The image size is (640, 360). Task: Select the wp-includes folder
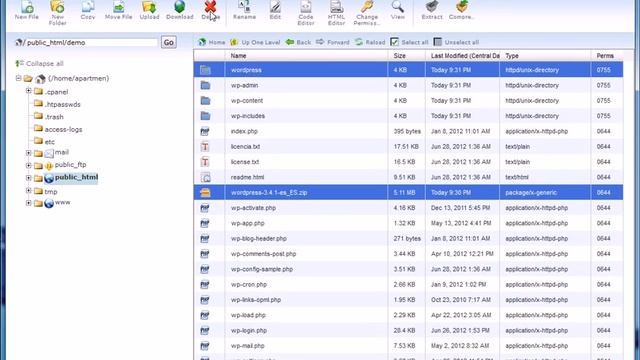[x=408, y=116]
